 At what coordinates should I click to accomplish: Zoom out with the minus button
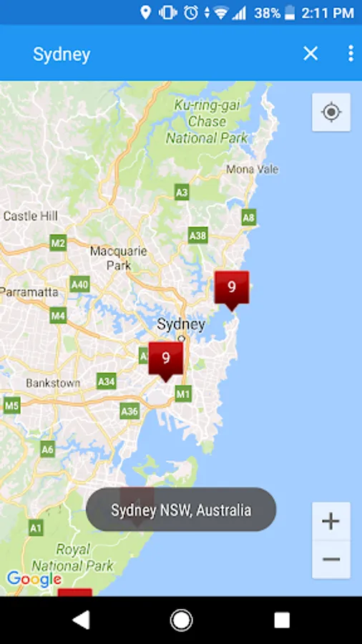[x=331, y=560]
